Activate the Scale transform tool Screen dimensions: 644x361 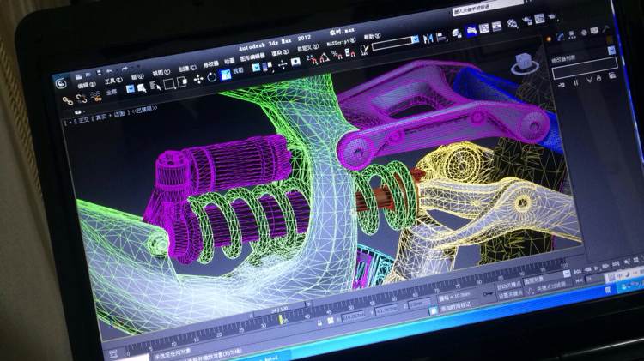(x=225, y=77)
